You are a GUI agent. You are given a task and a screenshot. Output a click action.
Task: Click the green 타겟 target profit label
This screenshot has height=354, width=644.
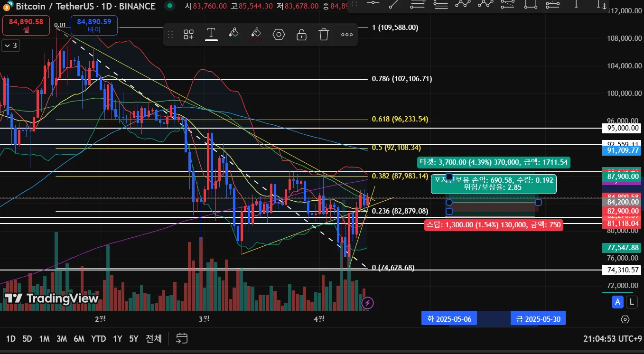pos(494,162)
